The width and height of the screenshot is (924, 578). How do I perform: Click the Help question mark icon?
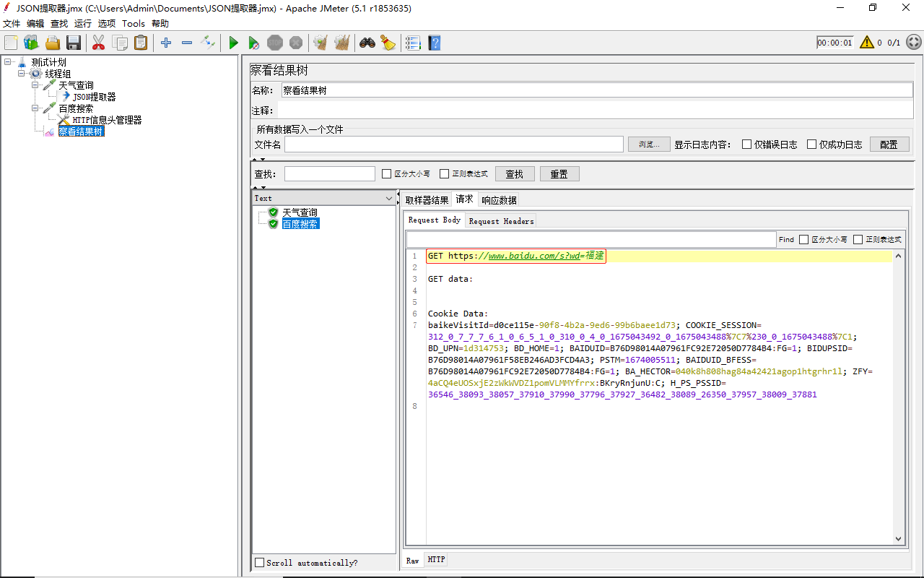435,43
